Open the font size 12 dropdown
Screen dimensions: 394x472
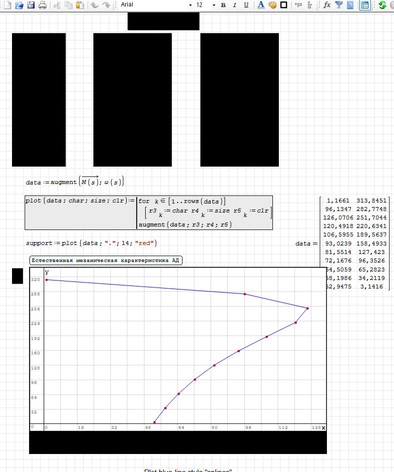205,5
